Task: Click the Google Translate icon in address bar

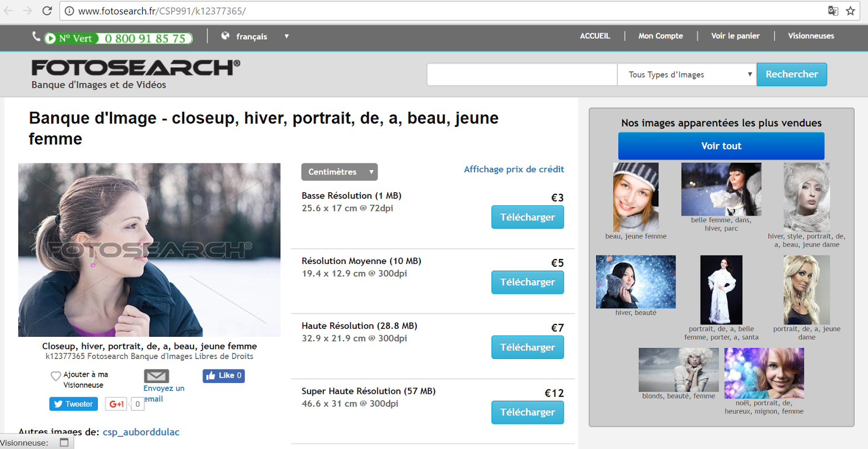Action: click(x=832, y=11)
